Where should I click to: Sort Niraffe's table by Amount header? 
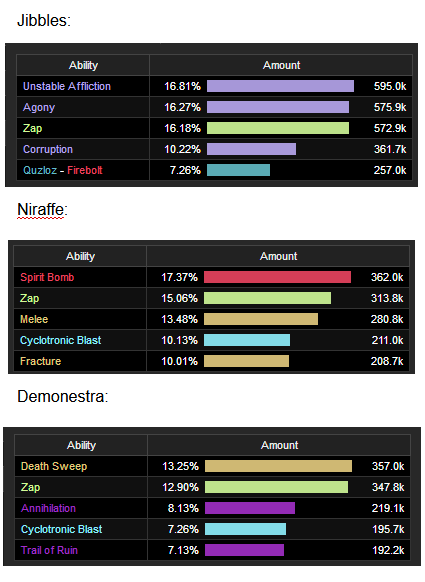pyautogui.click(x=278, y=256)
